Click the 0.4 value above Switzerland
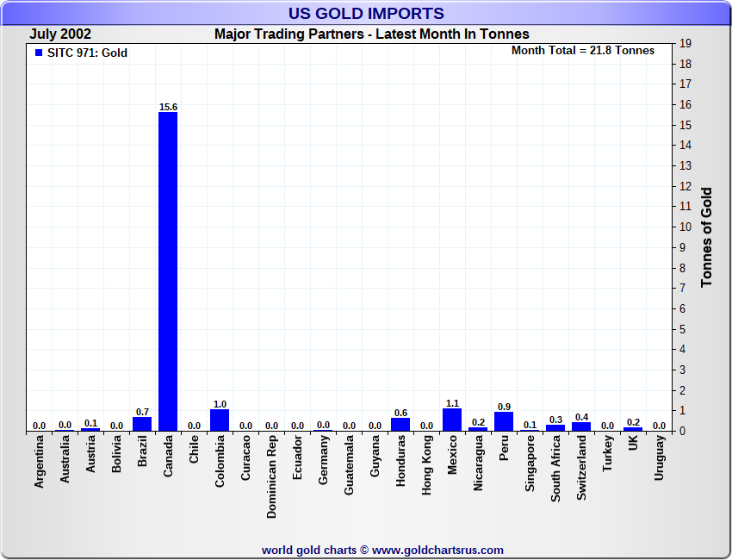732x560 pixels. pos(581,417)
